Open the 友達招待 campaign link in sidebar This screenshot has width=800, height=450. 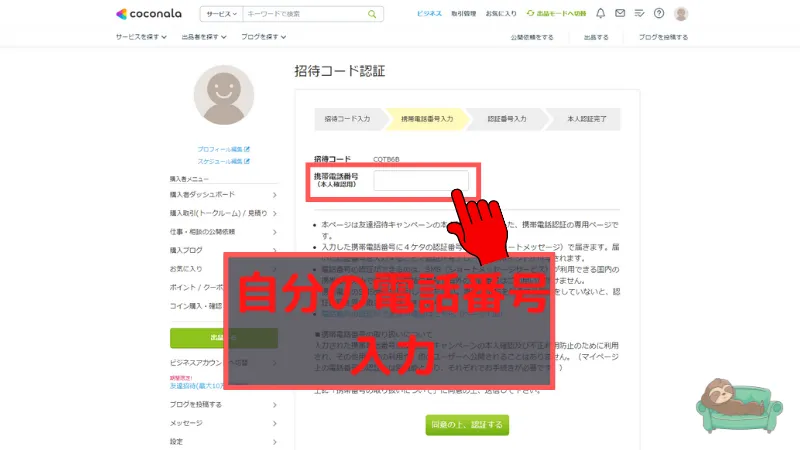tap(197, 386)
